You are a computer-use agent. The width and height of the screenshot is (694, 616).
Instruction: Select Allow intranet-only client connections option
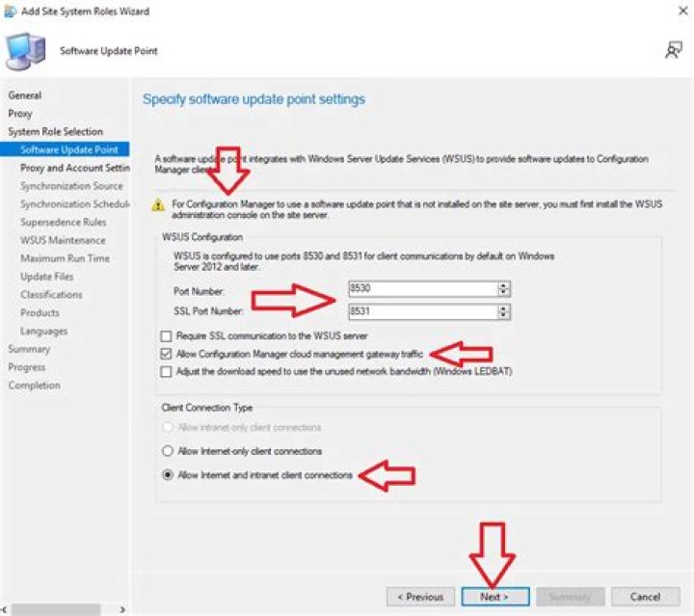pyautogui.click(x=168, y=427)
